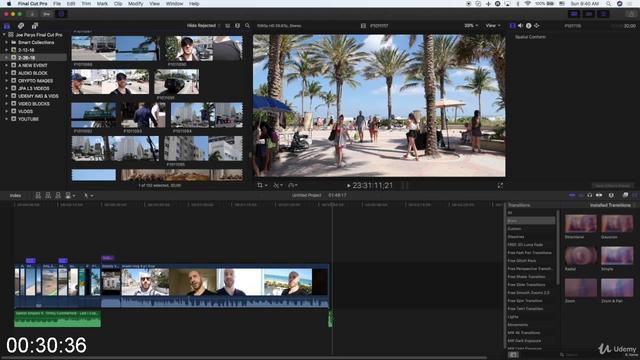
Task: Show the info inspector icon
Action: [x=529, y=26]
